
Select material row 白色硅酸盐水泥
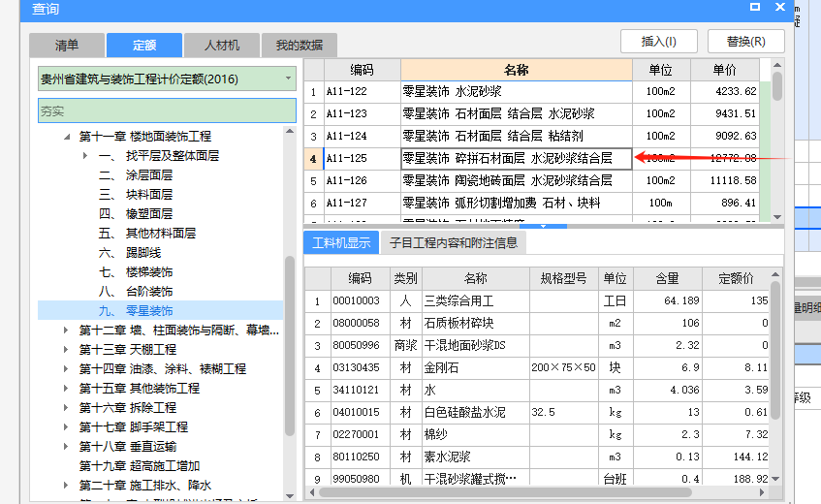pyautogui.click(x=537, y=413)
